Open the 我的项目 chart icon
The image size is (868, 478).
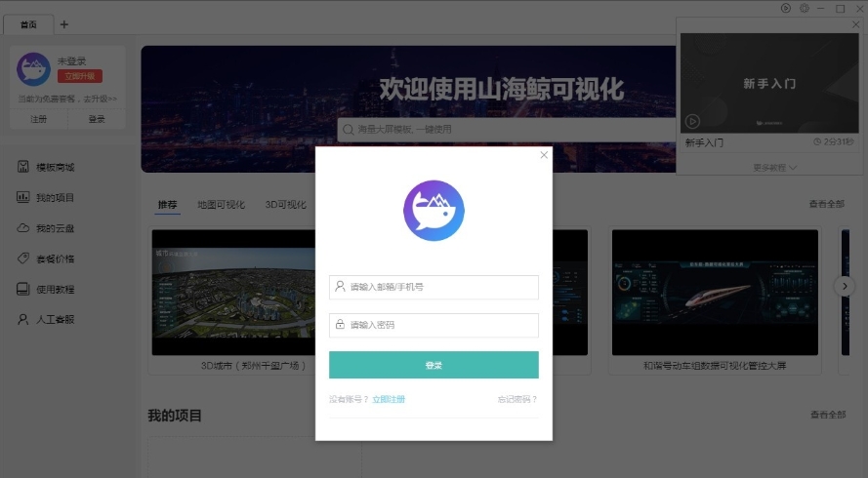point(22,197)
